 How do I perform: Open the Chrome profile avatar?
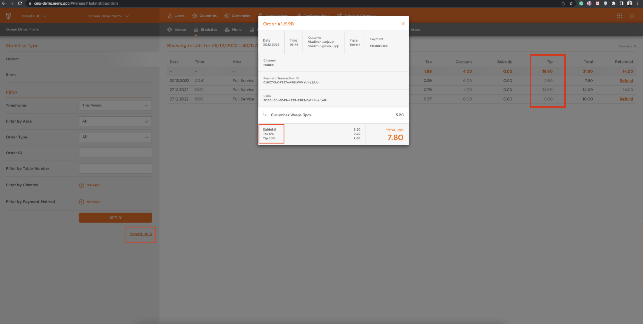(x=630, y=3)
